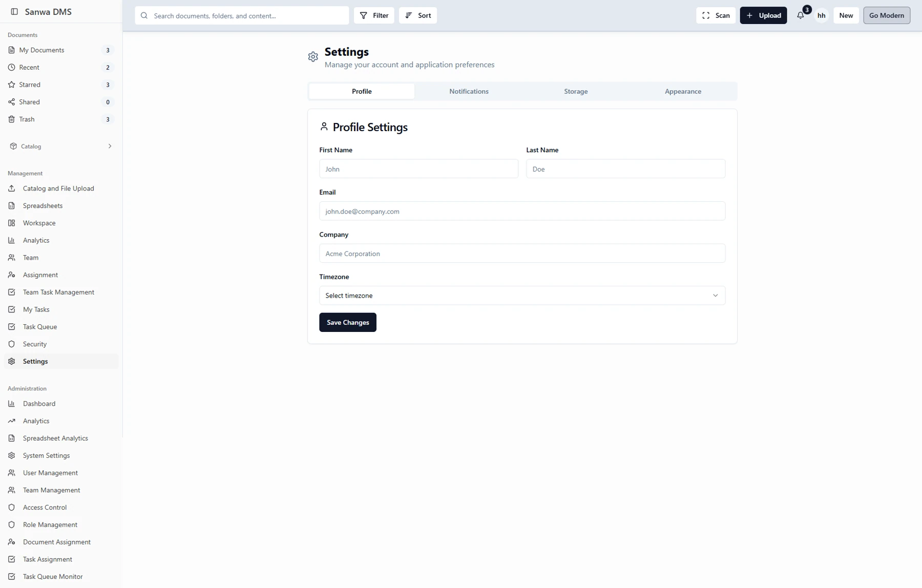Click the Starred star icon
Screen dimensions: 922x588
[x=11, y=85]
